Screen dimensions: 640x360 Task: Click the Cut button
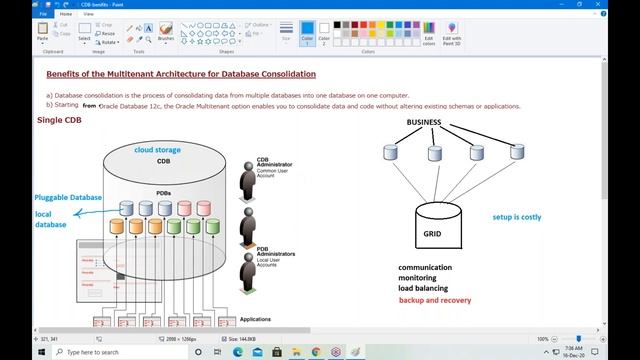(60, 25)
